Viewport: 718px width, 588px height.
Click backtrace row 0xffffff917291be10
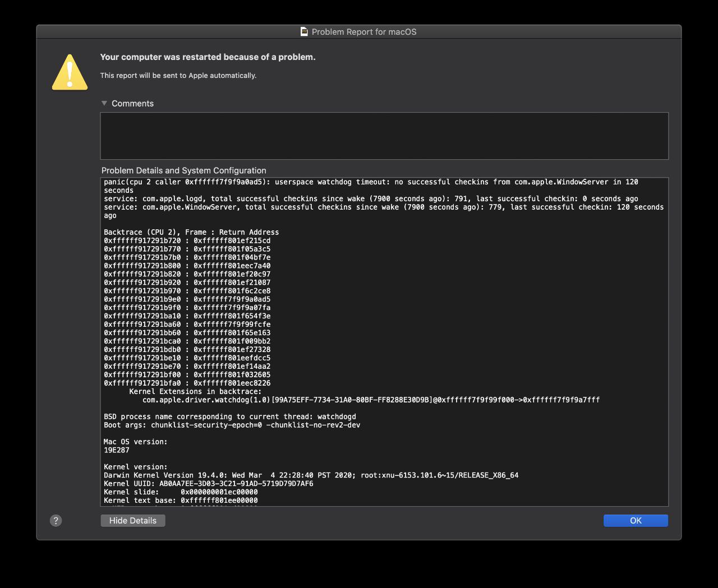(x=187, y=358)
